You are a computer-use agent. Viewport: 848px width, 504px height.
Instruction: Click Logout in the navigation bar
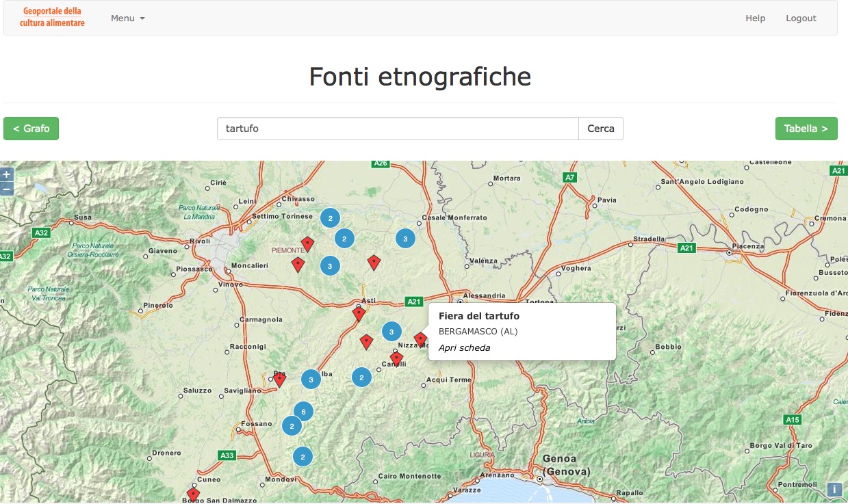pyautogui.click(x=801, y=18)
